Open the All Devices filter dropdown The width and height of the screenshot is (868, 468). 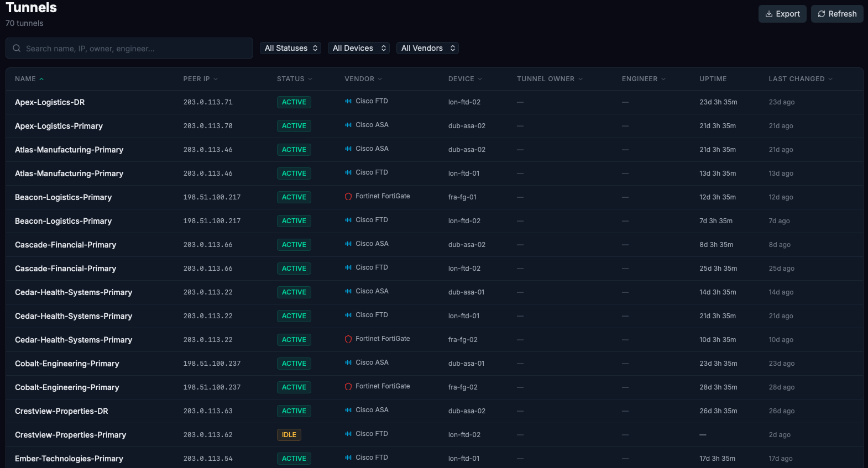click(x=359, y=48)
